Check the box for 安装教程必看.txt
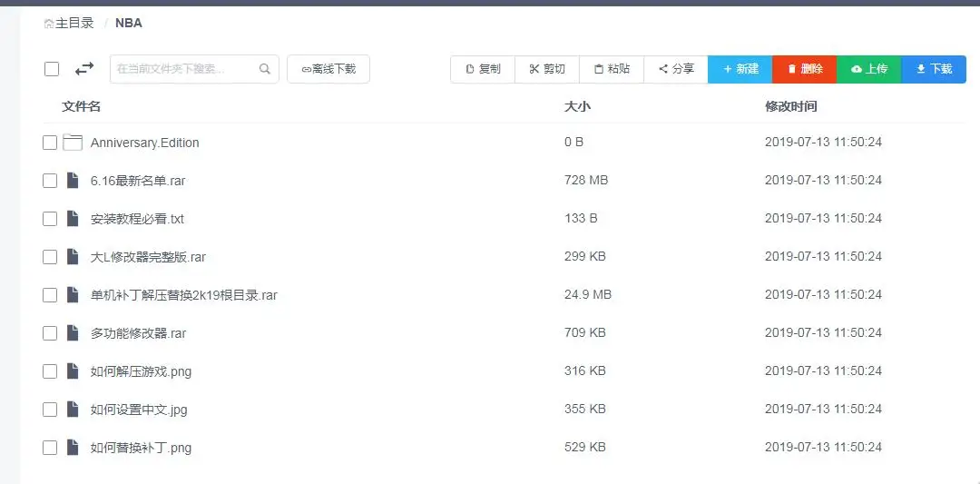The height and width of the screenshot is (484, 980). pyautogui.click(x=50, y=219)
